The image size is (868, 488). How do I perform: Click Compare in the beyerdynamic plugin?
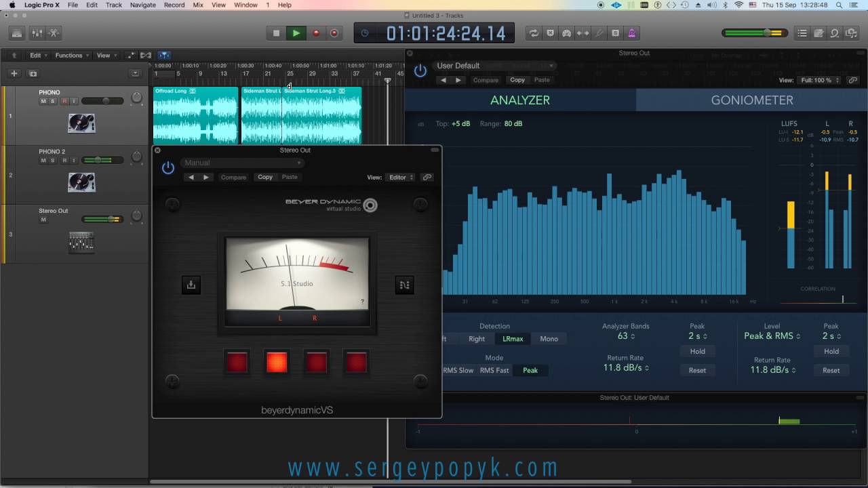[233, 177]
